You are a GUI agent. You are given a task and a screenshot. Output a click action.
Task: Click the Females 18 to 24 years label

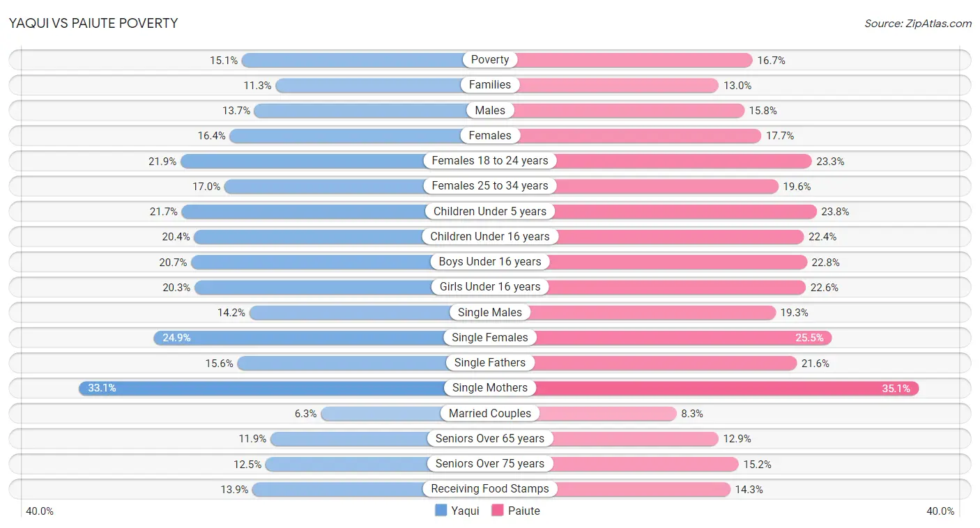tap(490, 161)
